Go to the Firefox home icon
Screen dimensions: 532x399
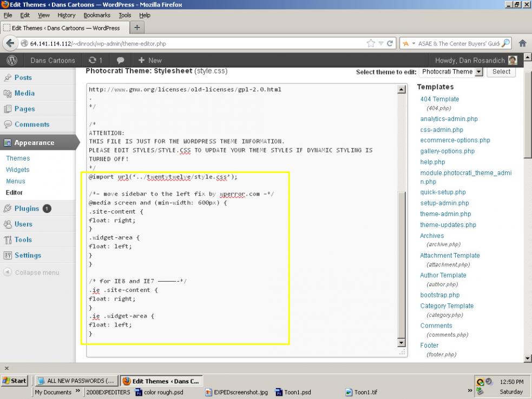(x=522, y=43)
